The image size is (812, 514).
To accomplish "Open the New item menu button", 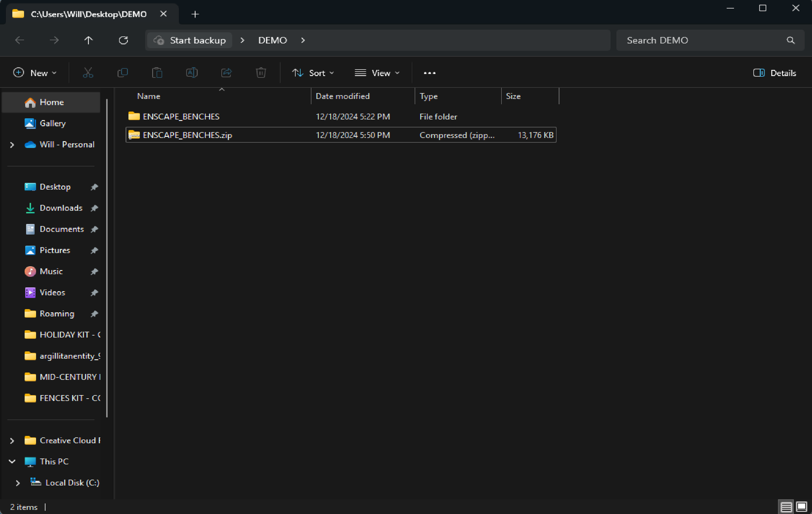I will 35,73.
